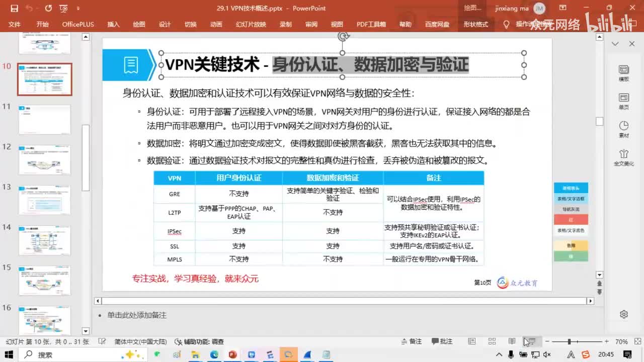Click the 备注 column header in table
The image size is (644, 362).
coord(434,178)
